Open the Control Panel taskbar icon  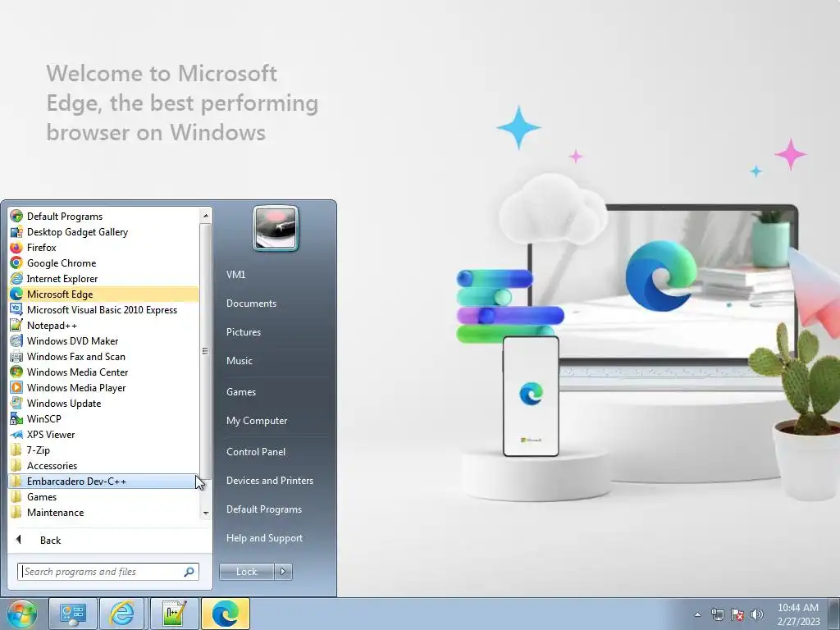pos(73,614)
